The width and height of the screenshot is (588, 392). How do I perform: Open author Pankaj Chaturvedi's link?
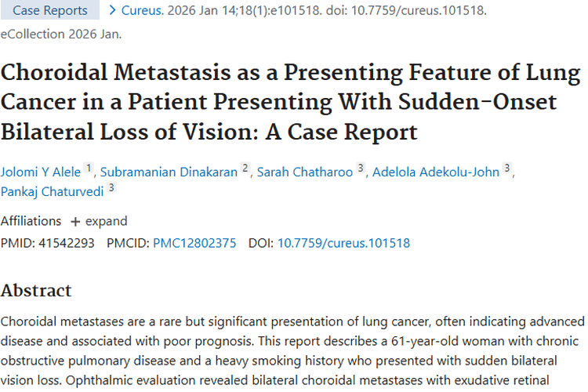click(52, 191)
